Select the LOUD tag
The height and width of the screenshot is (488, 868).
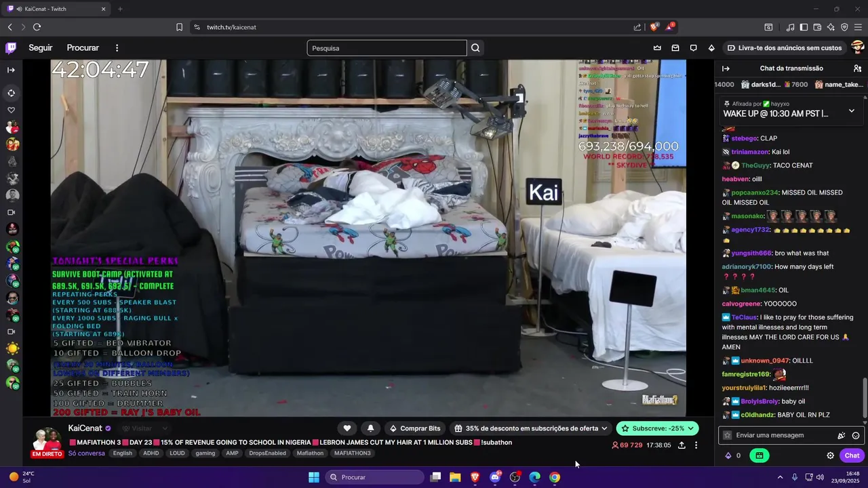click(177, 453)
